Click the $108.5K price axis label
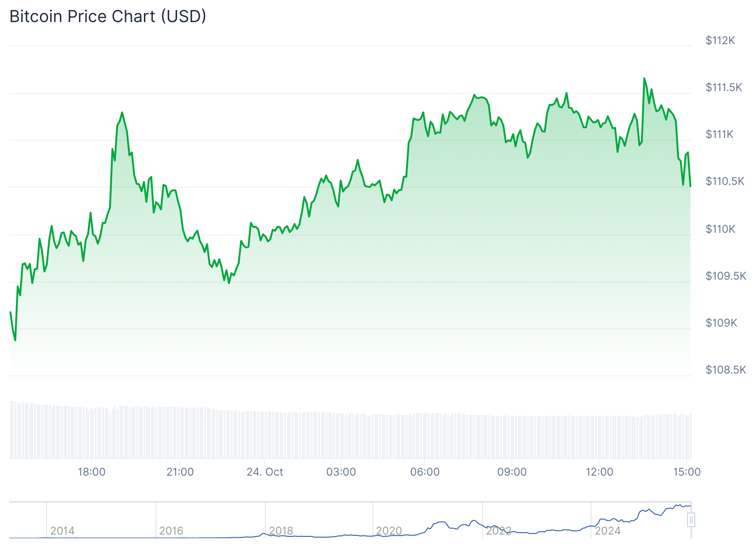Image resolution: width=756 pixels, height=552 pixels. (726, 370)
